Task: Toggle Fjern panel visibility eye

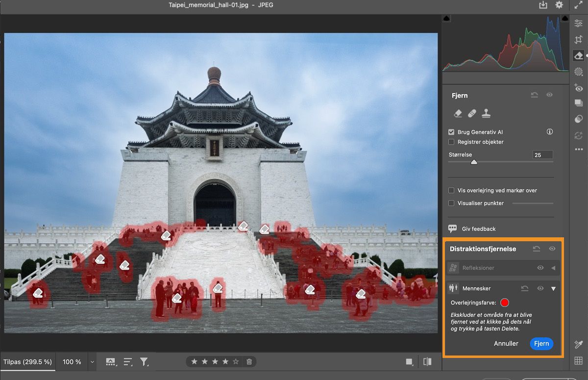Action: [x=549, y=95]
